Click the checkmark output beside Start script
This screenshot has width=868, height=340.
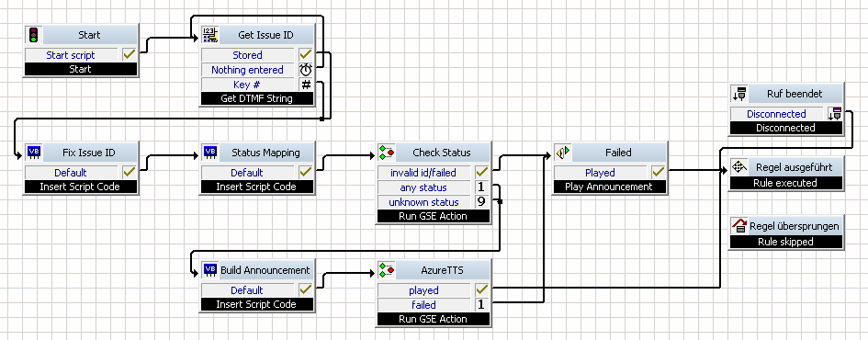129,55
